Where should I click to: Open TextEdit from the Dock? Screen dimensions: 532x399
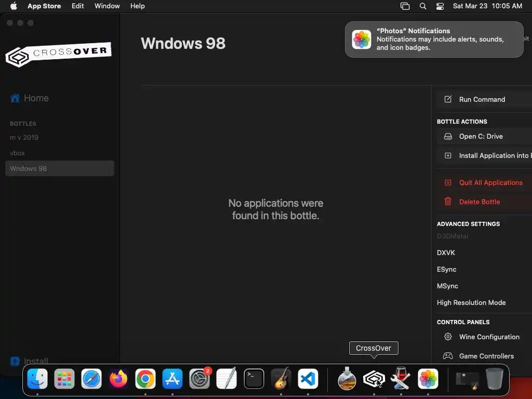[x=227, y=379]
